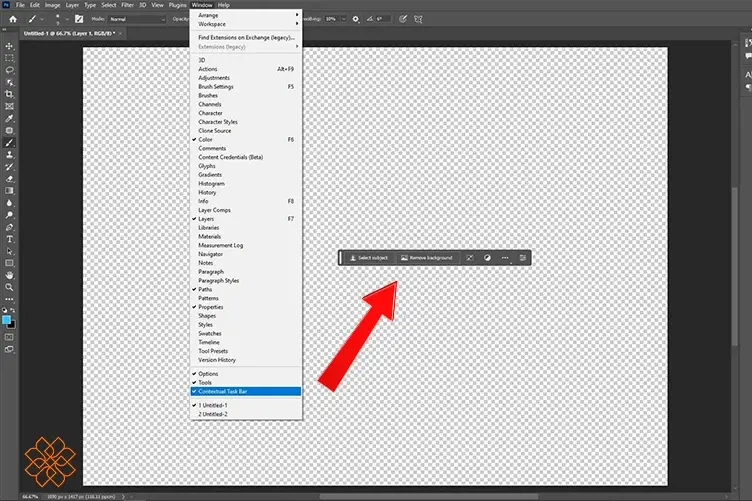Open the Plugins menu
Screen dimensions: 752x501
click(177, 5)
